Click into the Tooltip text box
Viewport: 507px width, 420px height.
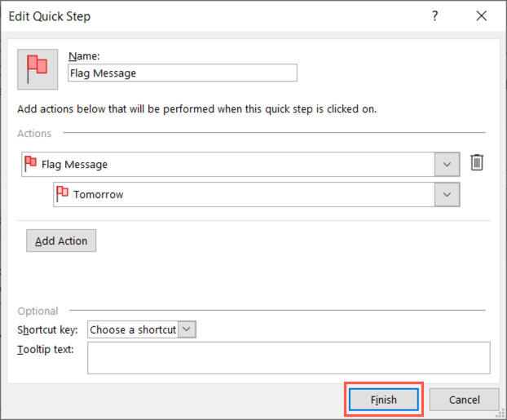[289, 357]
